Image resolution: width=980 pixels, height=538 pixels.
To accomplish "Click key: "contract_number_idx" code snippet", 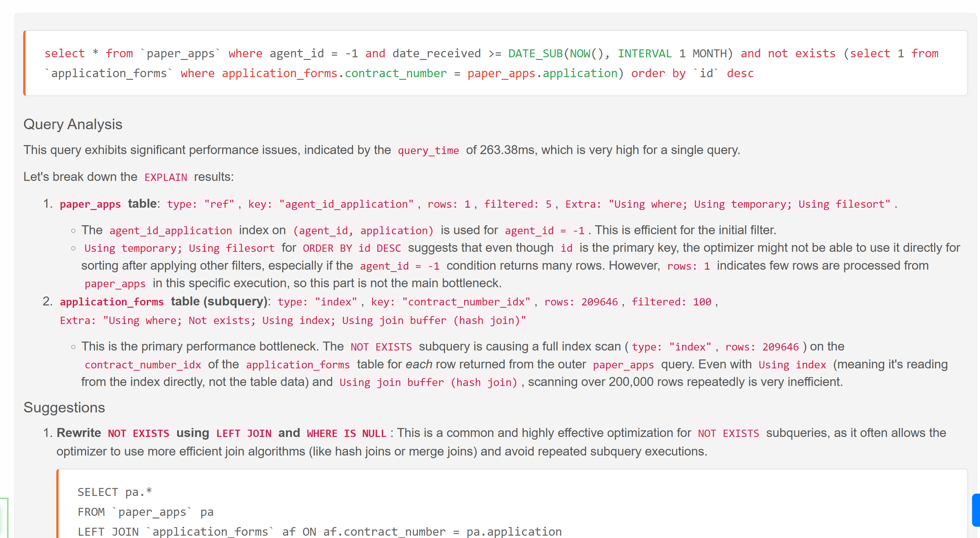I will (450, 302).
